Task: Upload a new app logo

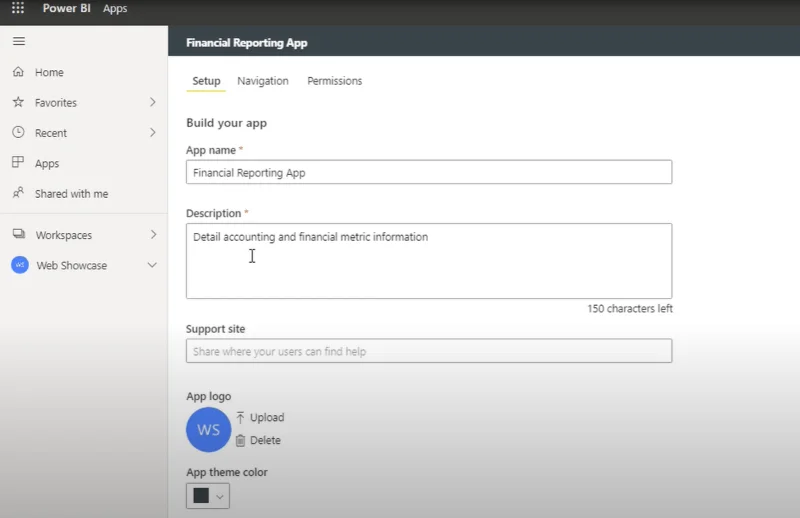Action: point(260,417)
